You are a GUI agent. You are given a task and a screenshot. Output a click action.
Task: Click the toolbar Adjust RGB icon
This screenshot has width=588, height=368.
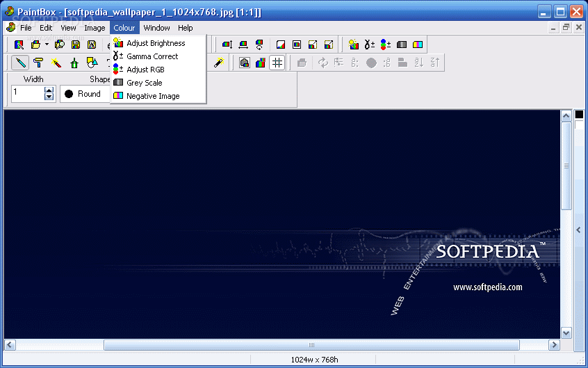(x=386, y=45)
